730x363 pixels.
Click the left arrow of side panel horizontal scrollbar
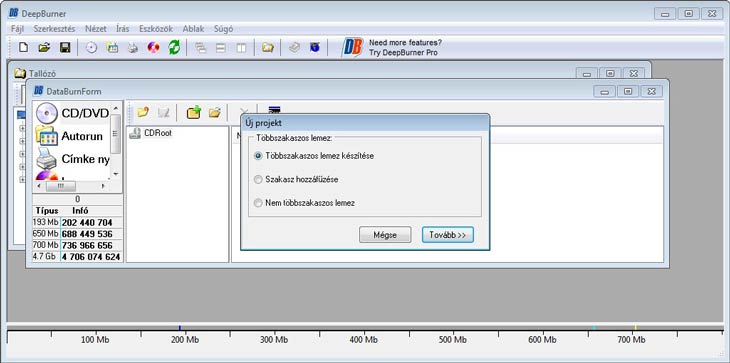tap(39, 186)
